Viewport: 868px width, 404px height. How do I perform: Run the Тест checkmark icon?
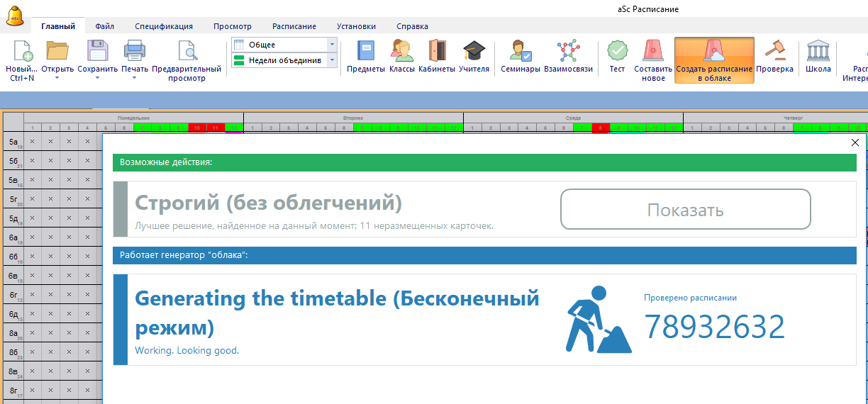617,52
